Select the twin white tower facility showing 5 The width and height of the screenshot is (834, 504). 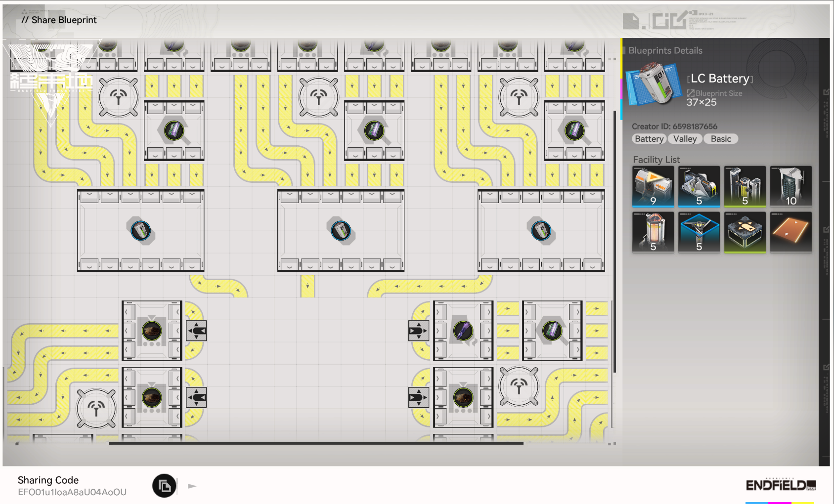click(x=745, y=186)
